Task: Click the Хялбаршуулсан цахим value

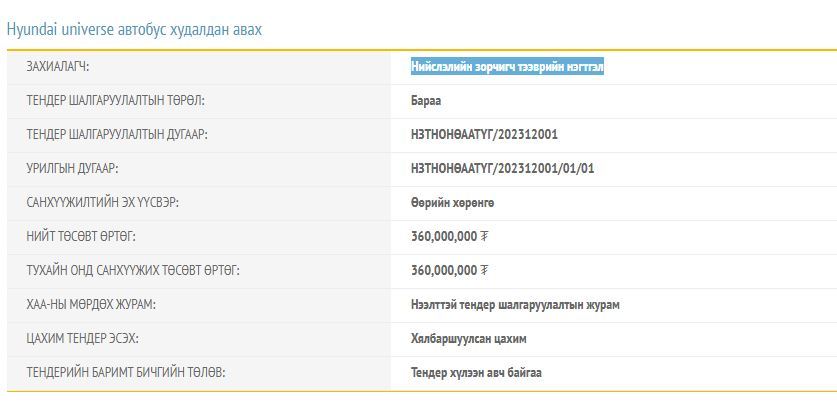Action: point(468,339)
